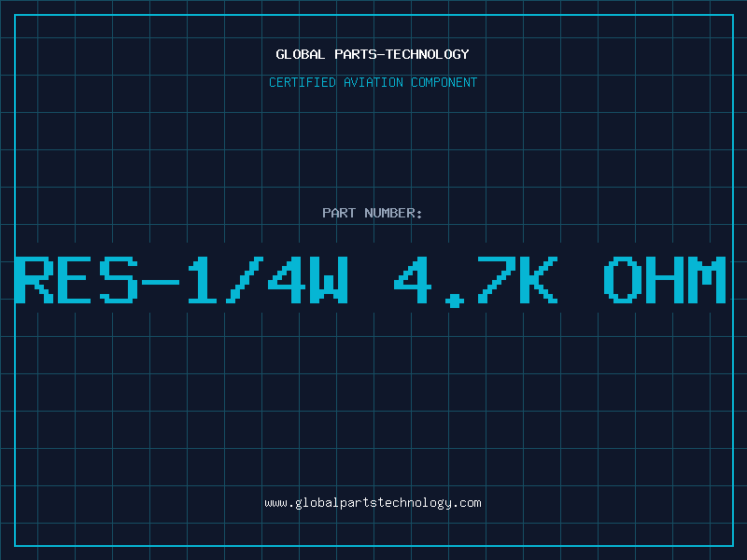
Task: Select the CERTIFIED AVIATION COMPONENT subtitle
Action: point(373,82)
